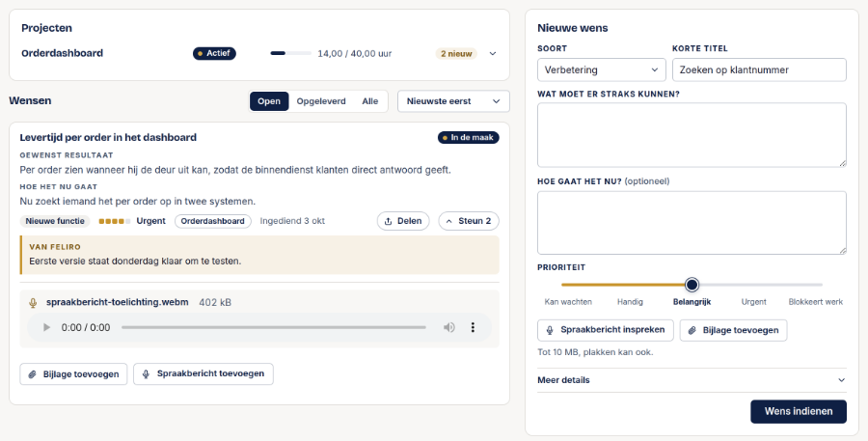Viewport: 868px width, 441px height.
Task: Click the priority slider handle
Action: pyautogui.click(x=692, y=285)
